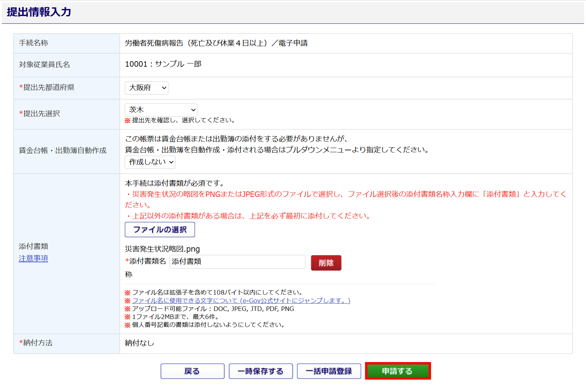Click the 提出先を確認し、選択してください note
This screenshot has width=586, height=392.
tap(183, 120)
